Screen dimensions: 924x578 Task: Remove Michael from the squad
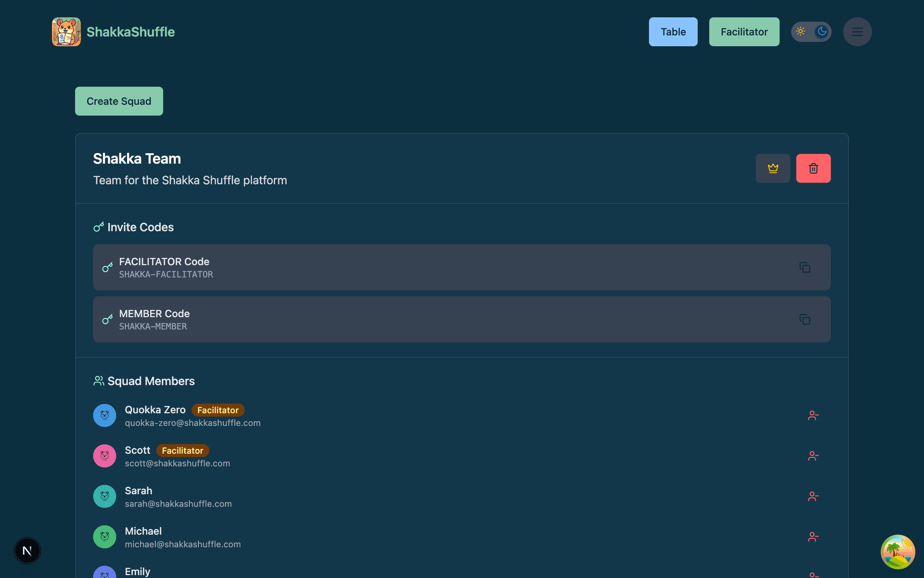[813, 537]
